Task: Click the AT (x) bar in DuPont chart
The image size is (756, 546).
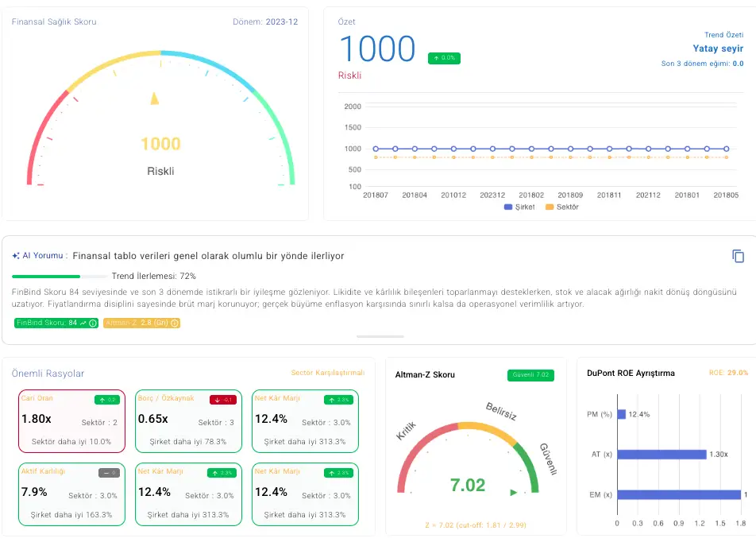Action: tap(661, 455)
